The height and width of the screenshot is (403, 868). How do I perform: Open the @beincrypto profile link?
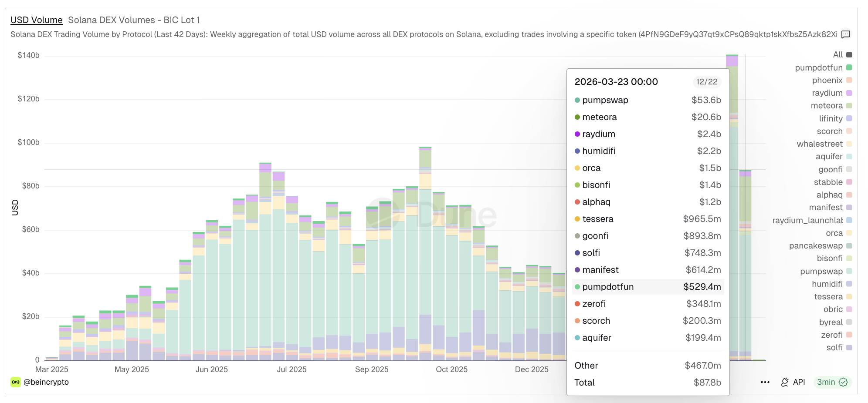(x=47, y=382)
